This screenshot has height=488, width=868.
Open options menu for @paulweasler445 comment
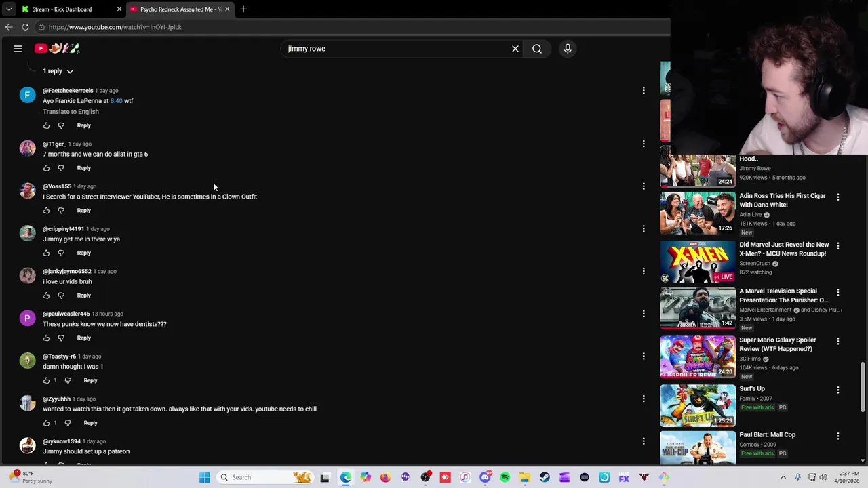644,314
